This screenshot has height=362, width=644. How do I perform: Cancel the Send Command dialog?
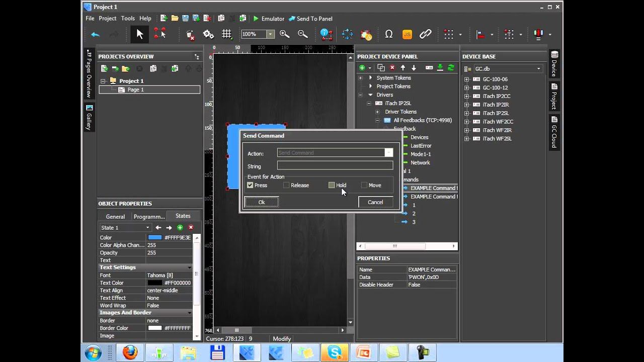click(375, 202)
